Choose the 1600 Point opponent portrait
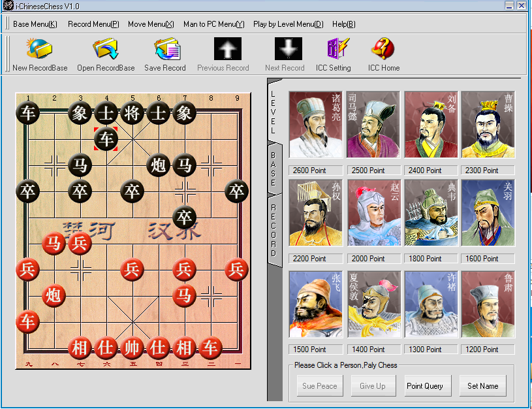Image resolution: width=532 pixels, height=409 pixels. click(x=488, y=213)
